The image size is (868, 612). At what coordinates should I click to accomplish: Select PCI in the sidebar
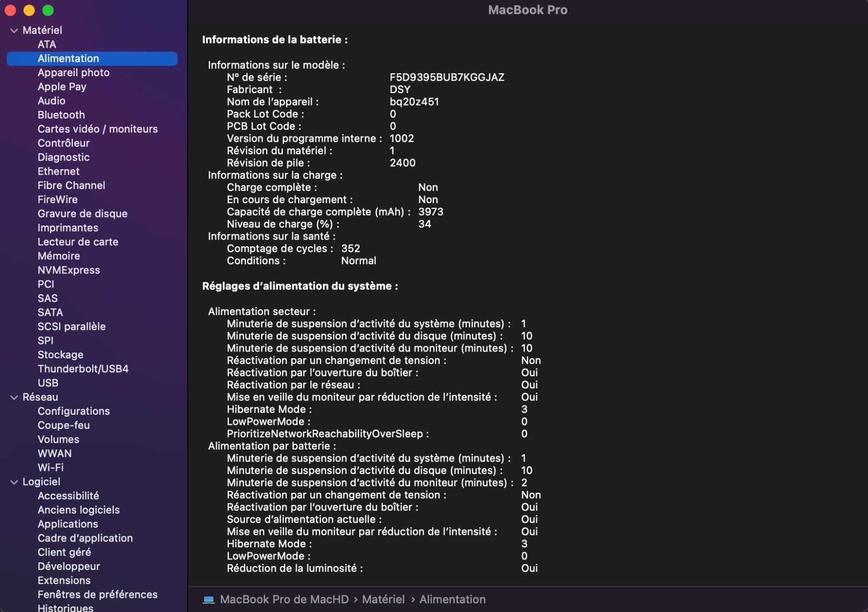pyautogui.click(x=46, y=284)
